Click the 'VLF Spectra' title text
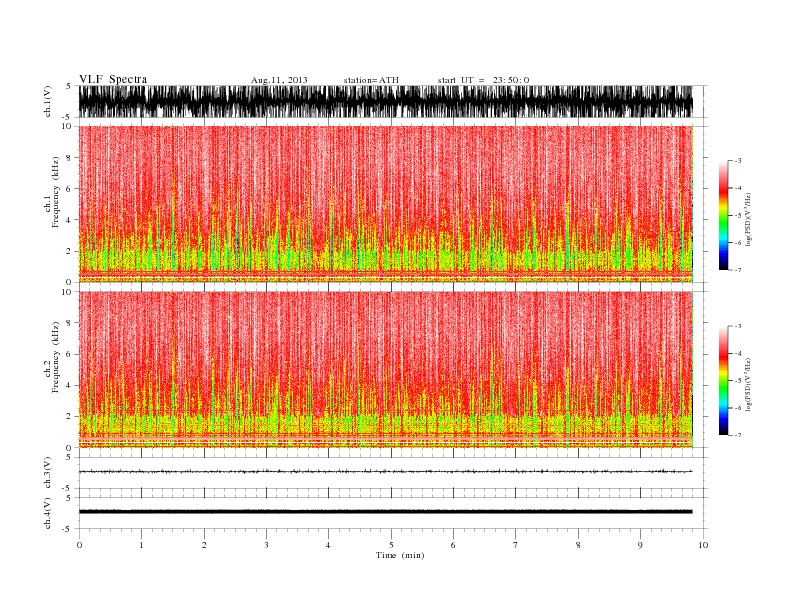792x612 pixels. (113, 79)
